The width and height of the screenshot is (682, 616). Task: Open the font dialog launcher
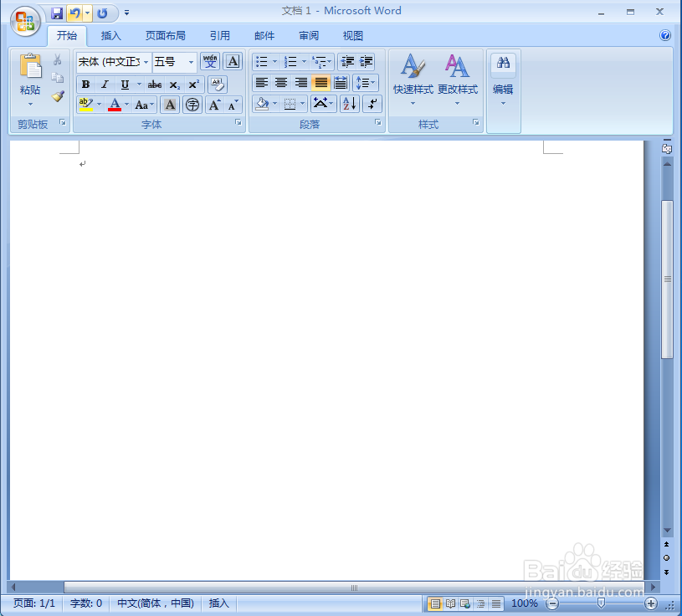click(238, 123)
